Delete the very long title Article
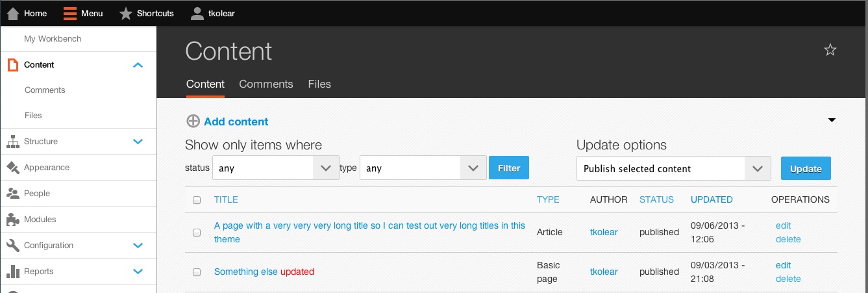Screen dimensions: 868x293 click(788, 239)
